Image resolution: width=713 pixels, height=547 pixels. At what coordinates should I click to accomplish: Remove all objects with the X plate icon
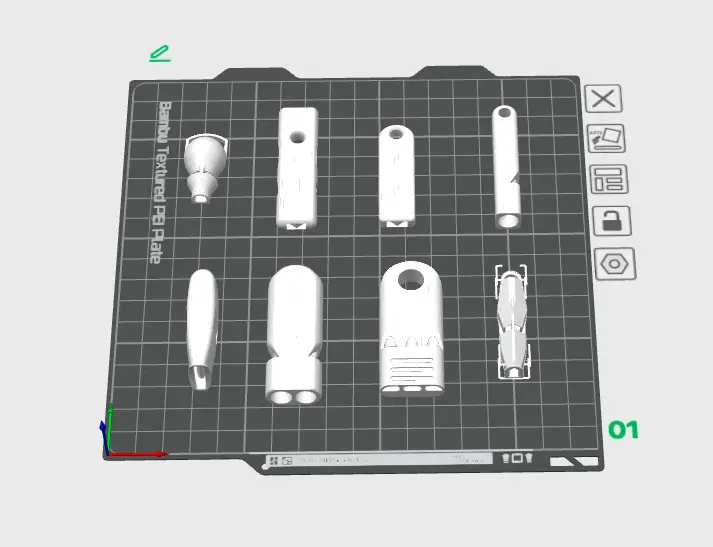click(603, 98)
